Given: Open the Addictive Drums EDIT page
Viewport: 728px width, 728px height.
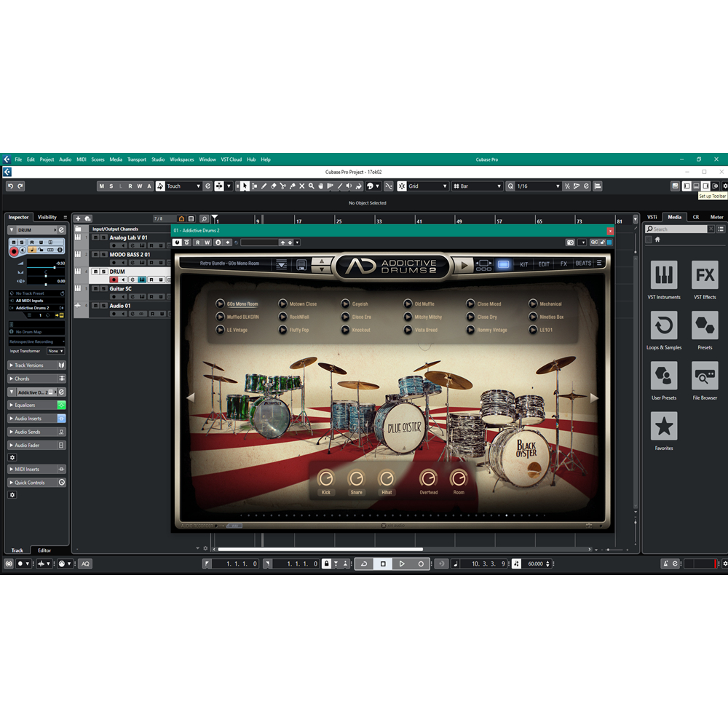Looking at the screenshot, I should tap(544, 264).
